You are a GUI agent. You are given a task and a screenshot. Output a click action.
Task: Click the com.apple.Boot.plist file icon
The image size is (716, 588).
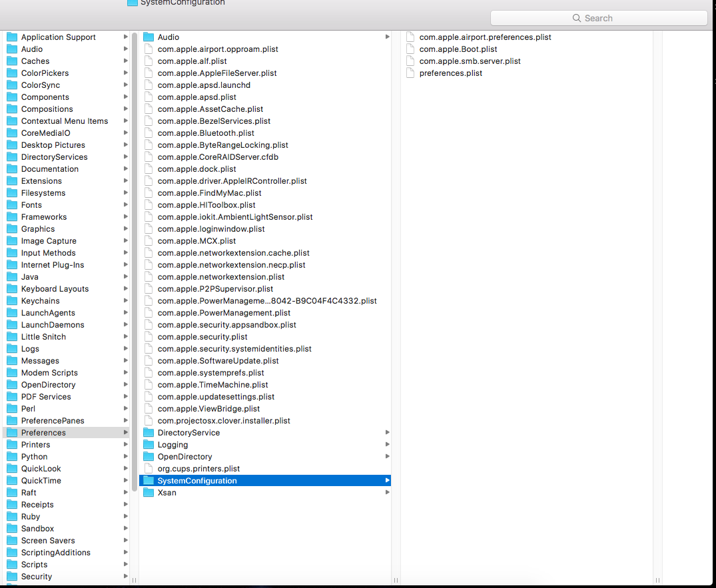410,49
